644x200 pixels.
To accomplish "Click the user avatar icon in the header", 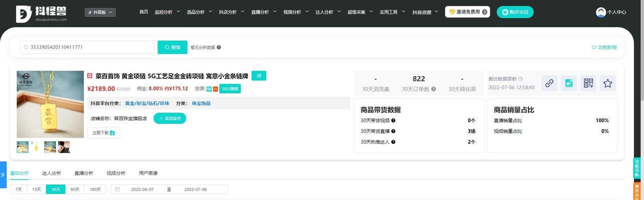I will click(601, 12).
